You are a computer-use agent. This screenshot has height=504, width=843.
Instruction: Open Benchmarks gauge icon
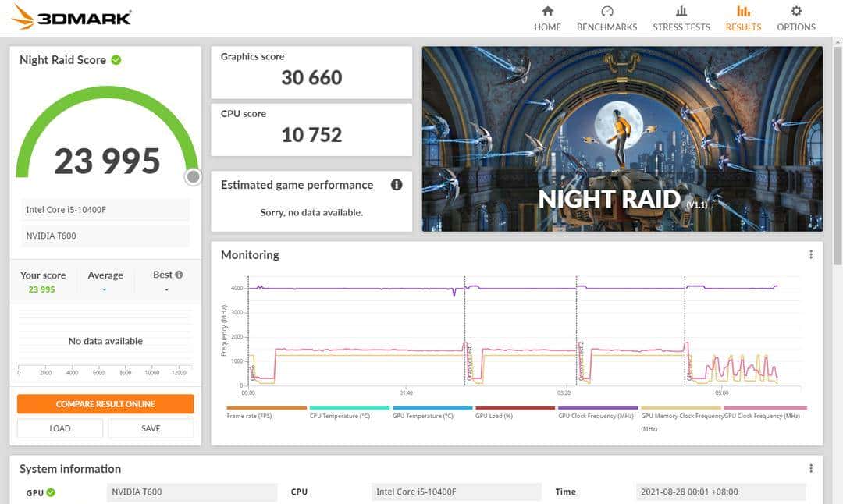click(606, 11)
